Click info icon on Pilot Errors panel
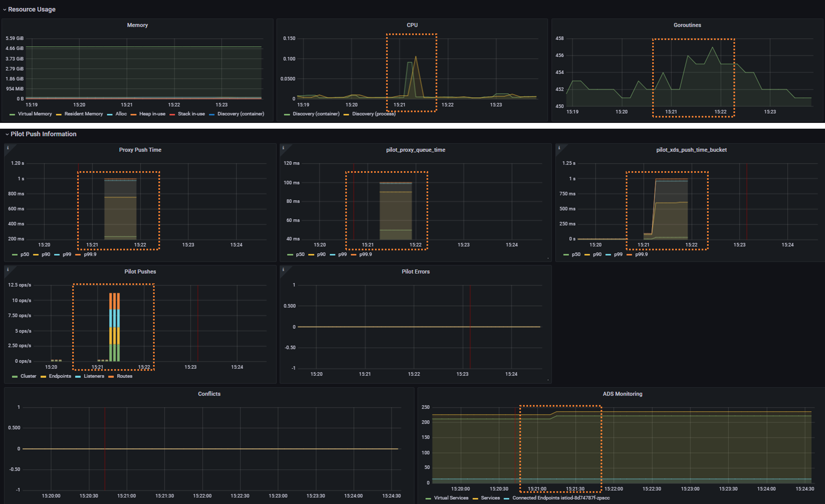This screenshot has height=504, width=825. point(283,269)
